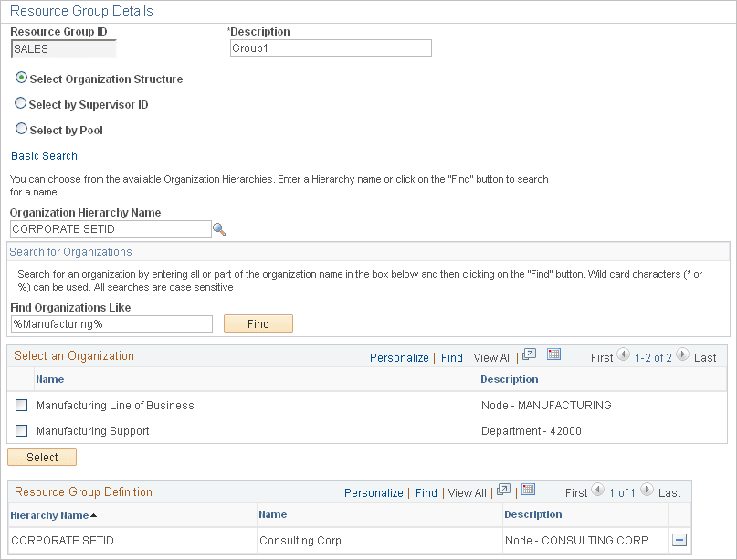
Task: Download Select an Organization grid to spreadsheet
Action: coord(553,356)
